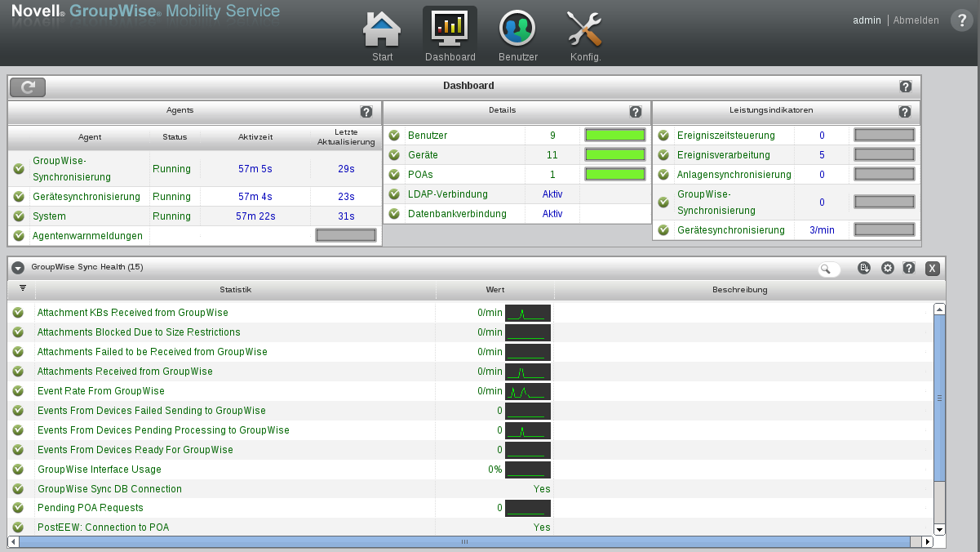The height and width of the screenshot is (552, 980).
Task: Click the Abmelden logout link
Action: (x=916, y=20)
